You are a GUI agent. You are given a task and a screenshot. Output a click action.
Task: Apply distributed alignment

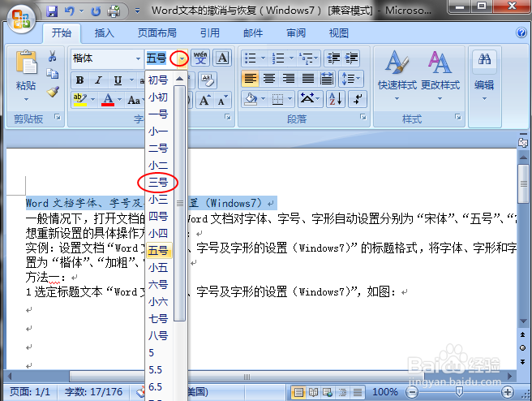[x=327, y=79]
